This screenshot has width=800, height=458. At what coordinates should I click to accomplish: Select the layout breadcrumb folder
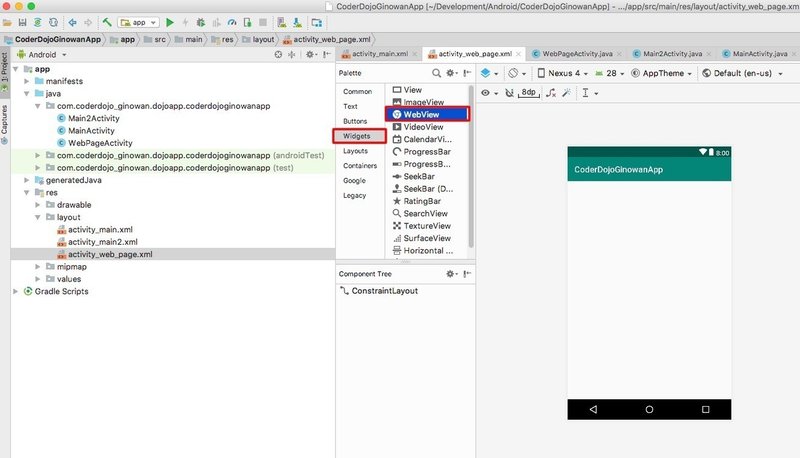click(x=258, y=39)
